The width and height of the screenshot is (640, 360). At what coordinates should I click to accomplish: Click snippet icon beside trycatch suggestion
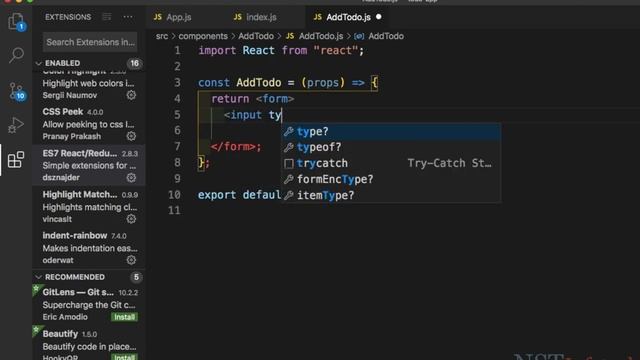[289, 164]
